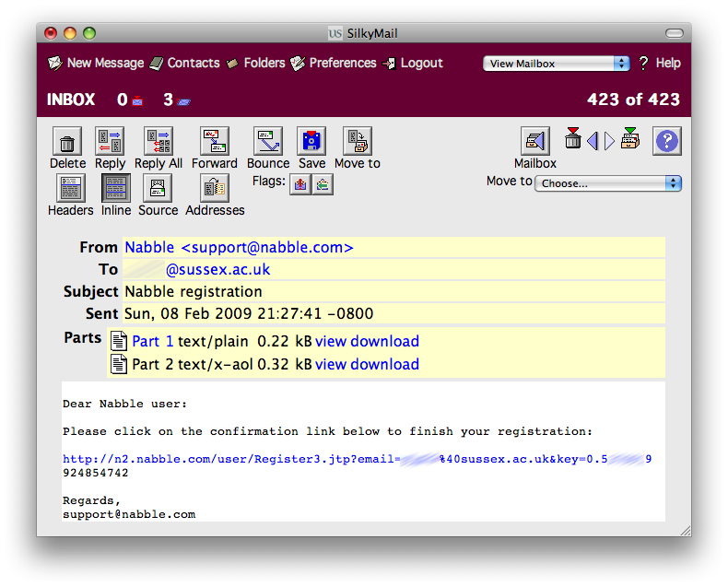
Task: Open the View Mailbox dropdown
Action: click(x=556, y=64)
